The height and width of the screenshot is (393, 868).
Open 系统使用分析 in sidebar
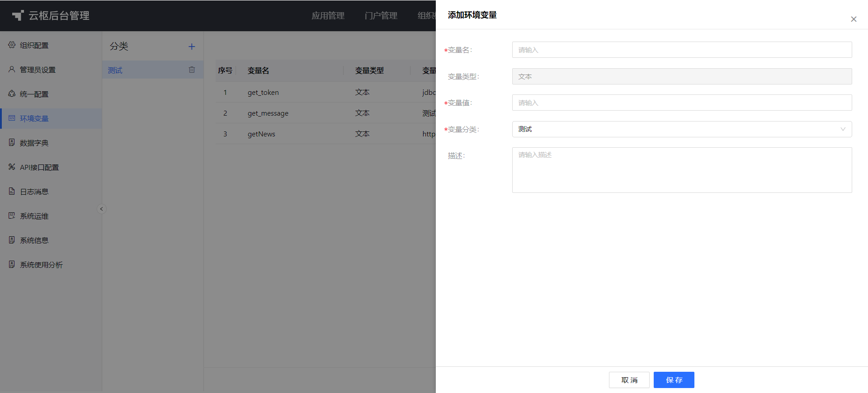(x=51, y=265)
